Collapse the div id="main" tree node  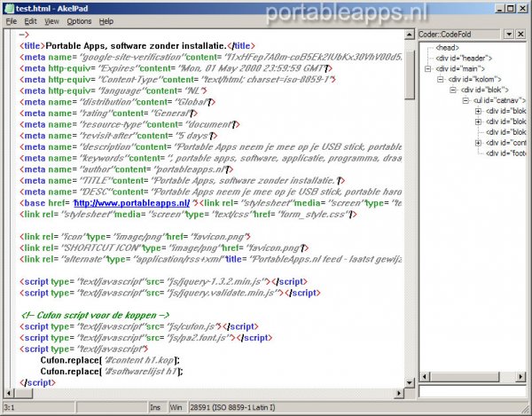428,68
